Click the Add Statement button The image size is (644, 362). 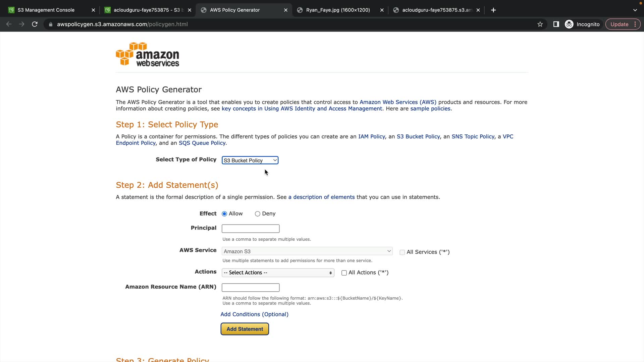[245, 329]
